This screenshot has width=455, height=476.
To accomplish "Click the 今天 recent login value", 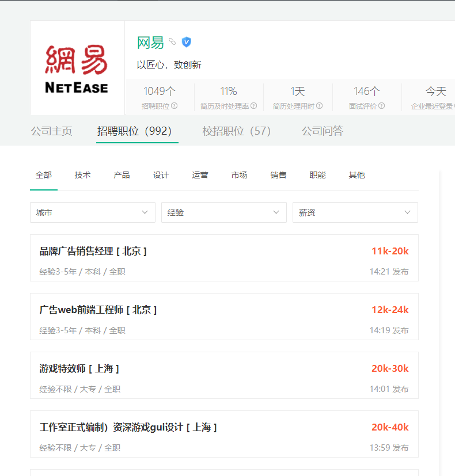I will [x=436, y=91].
